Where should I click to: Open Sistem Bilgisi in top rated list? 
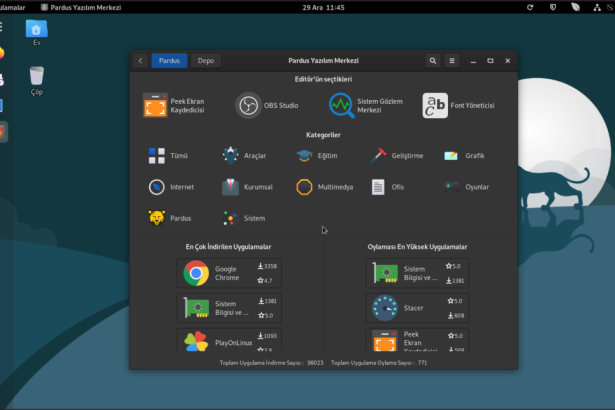click(x=417, y=273)
